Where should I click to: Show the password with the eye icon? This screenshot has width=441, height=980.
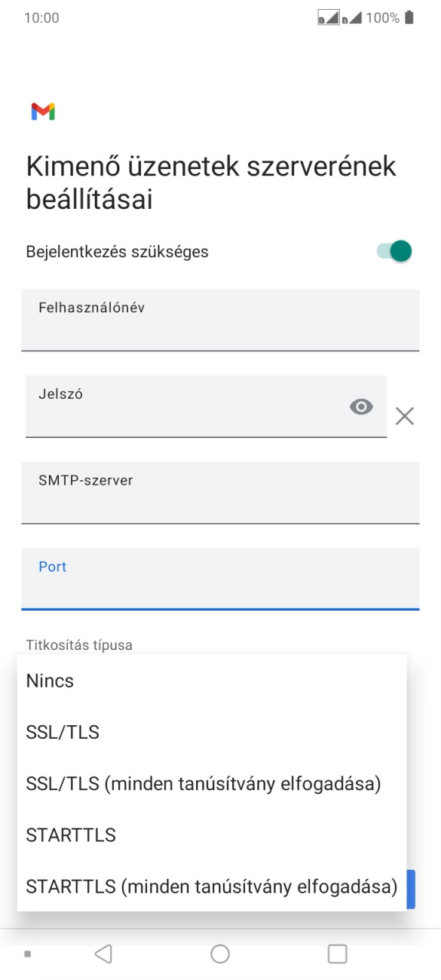[x=361, y=406]
